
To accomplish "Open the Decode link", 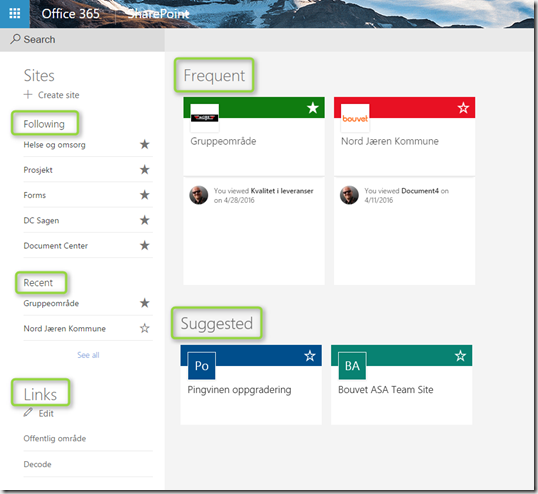I will tap(37, 464).
